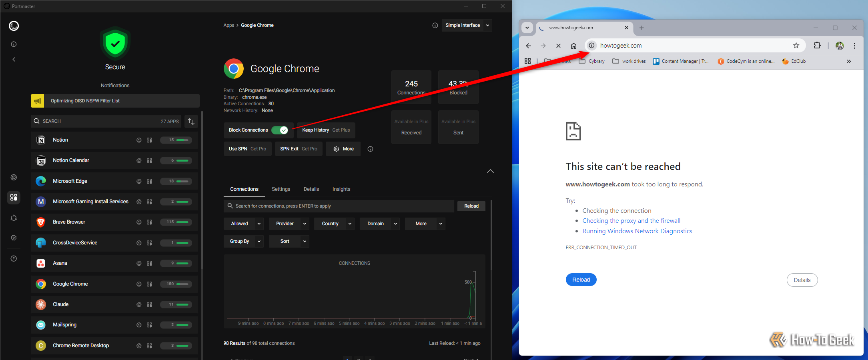The image size is (868, 360).
Task: Toggle network monitor icon on Asana row
Action: click(139, 263)
